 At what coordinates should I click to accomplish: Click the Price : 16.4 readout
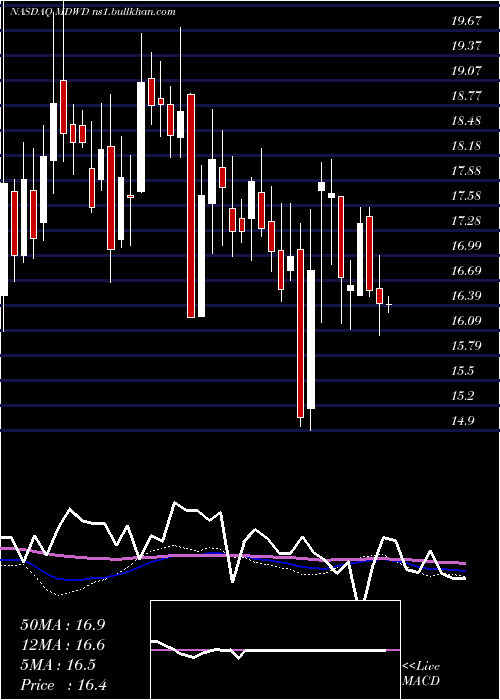pos(63,685)
